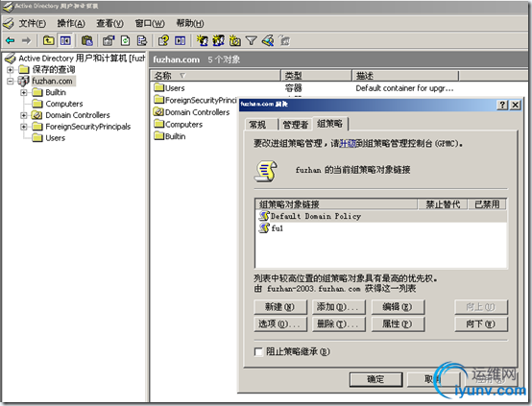This screenshot has height=406, width=532.
Task: Select the 组策略 tab
Action: click(330, 124)
